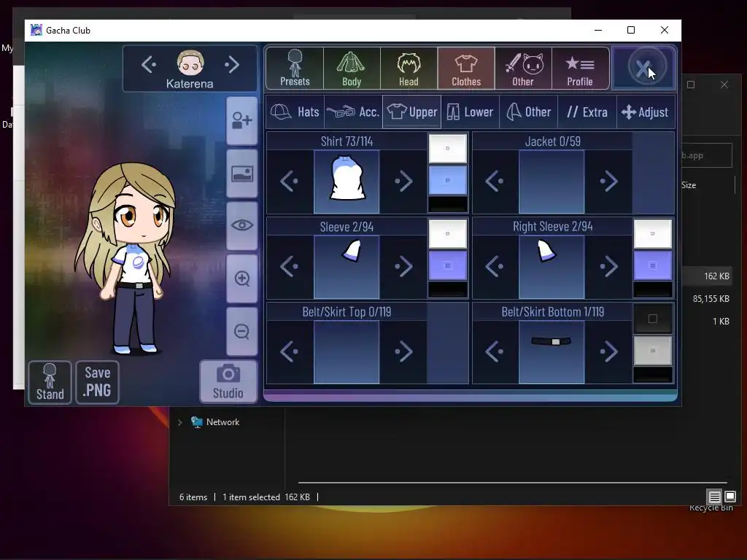Pick the white Sleeve color swatch

tap(447, 234)
